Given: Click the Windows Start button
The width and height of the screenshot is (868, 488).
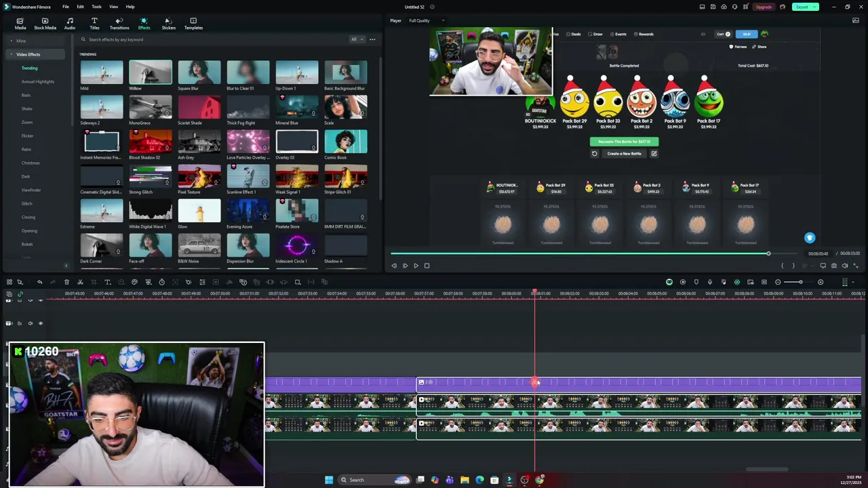Looking at the screenshot, I should coord(329,480).
